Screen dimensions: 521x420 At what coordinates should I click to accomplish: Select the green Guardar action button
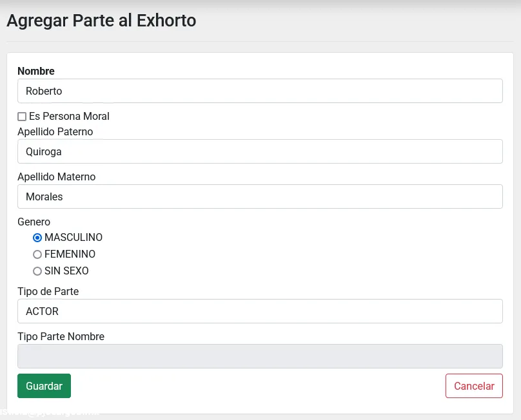[43, 385]
